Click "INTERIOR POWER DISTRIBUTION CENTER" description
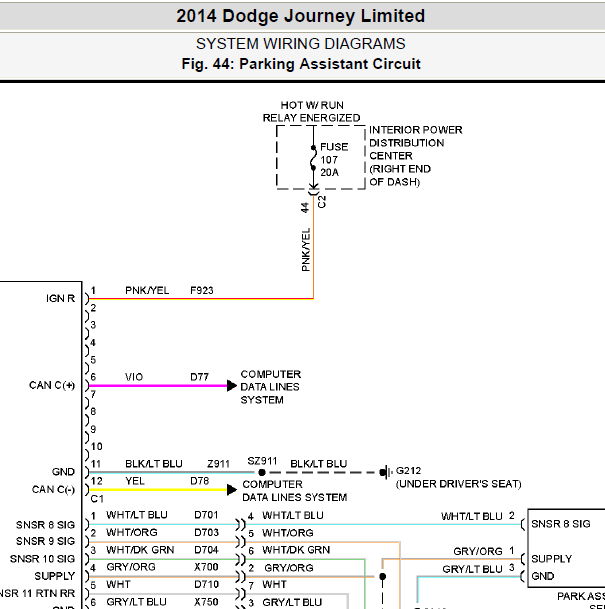The height and width of the screenshot is (609, 605). (x=416, y=156)
